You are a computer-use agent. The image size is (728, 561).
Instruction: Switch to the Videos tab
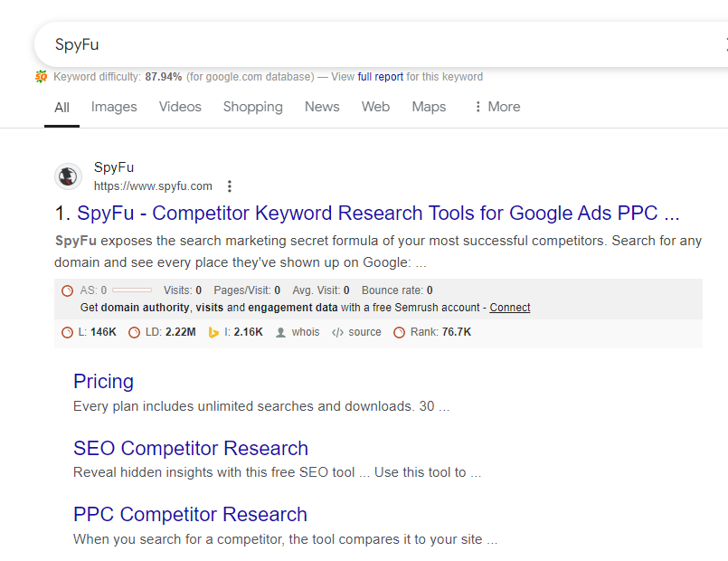tap(180, 107)
